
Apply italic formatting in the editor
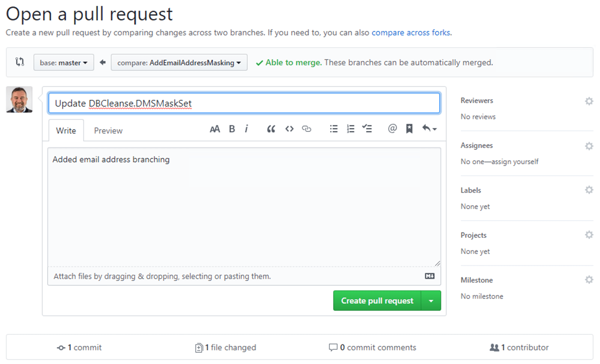click(x=246, y=129)
